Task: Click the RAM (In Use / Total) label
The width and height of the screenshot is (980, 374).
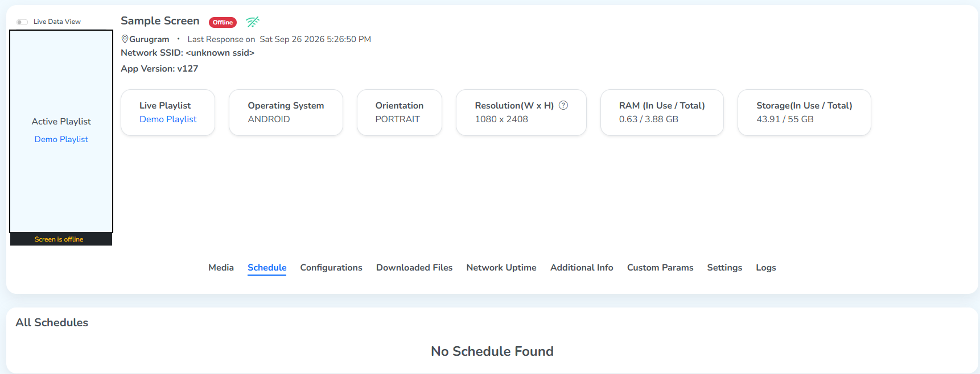Action: tap(662, 106)
